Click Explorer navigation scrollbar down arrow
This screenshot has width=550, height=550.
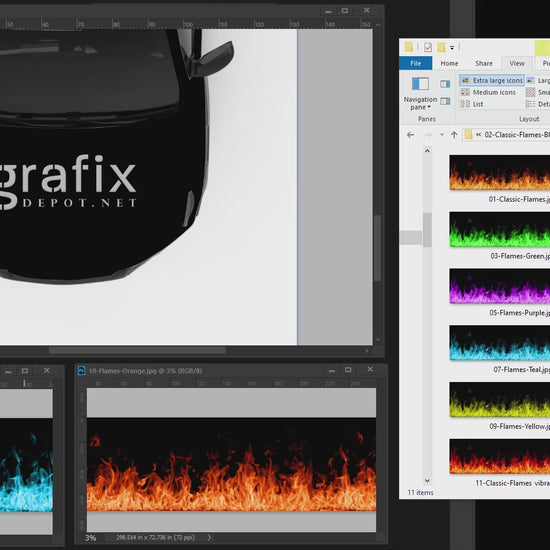[x=427, y=480]
